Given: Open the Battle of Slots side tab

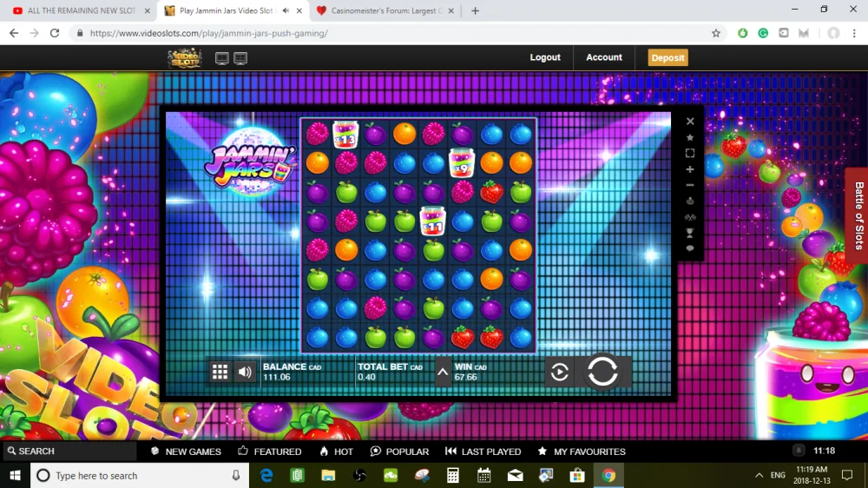Looking at the screenshot, I should pos(858,215).
